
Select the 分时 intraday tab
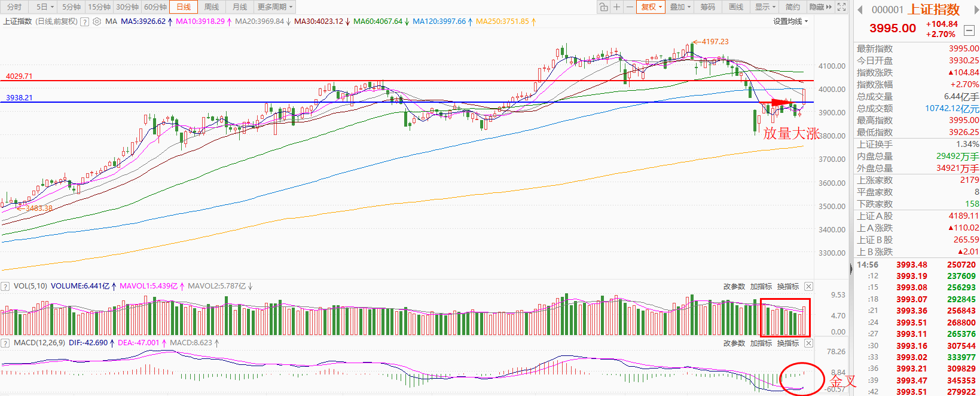pos(14,7)
